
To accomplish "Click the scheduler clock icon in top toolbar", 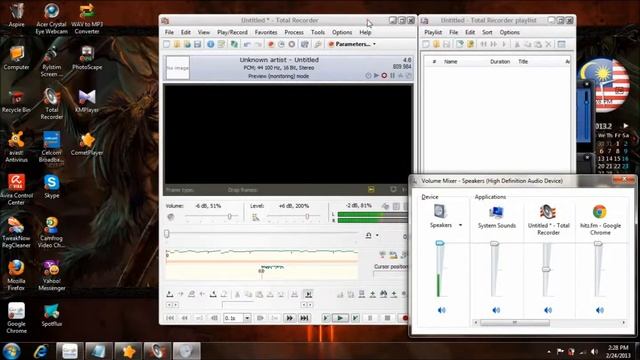I will coord(281,44).
